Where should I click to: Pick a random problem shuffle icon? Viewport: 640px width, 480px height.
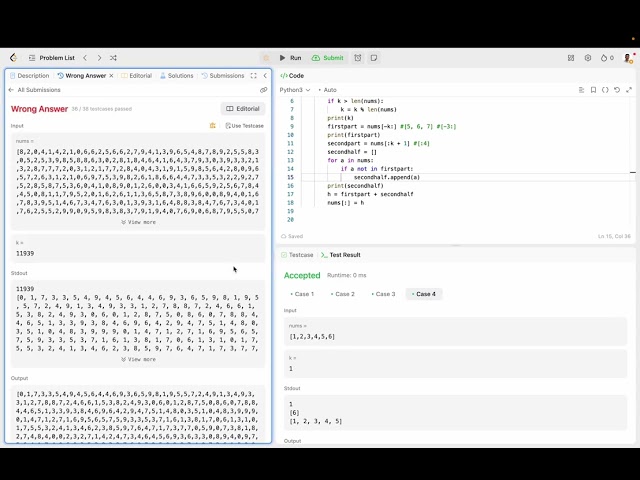pyautogui.click(x=113, y=58)
